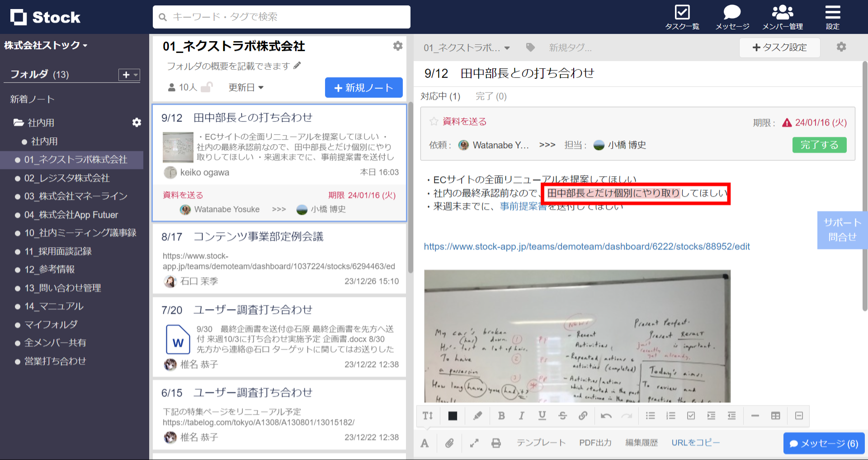This screenshot has height=460, width=868.
Task: Open the タスク一覧 panel
Action: (683, 16)
